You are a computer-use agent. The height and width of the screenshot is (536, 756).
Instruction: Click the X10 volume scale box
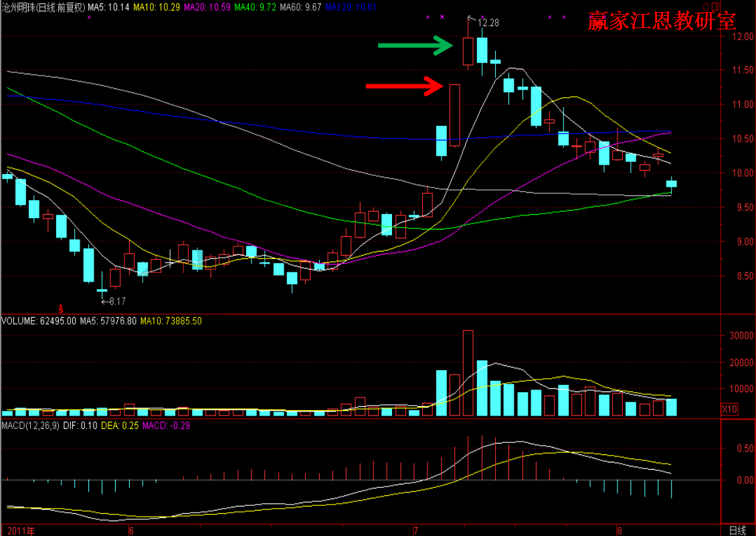tap(729, 408)
